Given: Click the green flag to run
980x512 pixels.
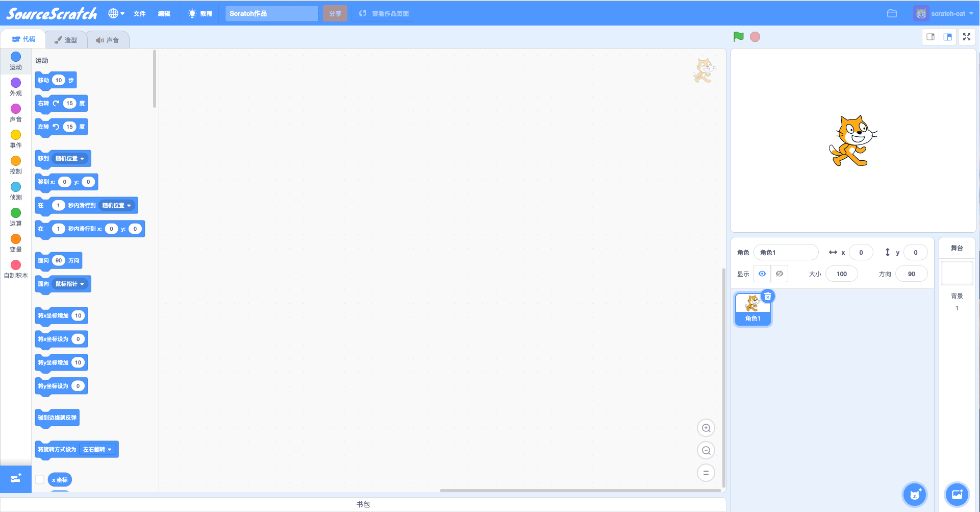Looking at the screenshot, I should click(738, 36).
